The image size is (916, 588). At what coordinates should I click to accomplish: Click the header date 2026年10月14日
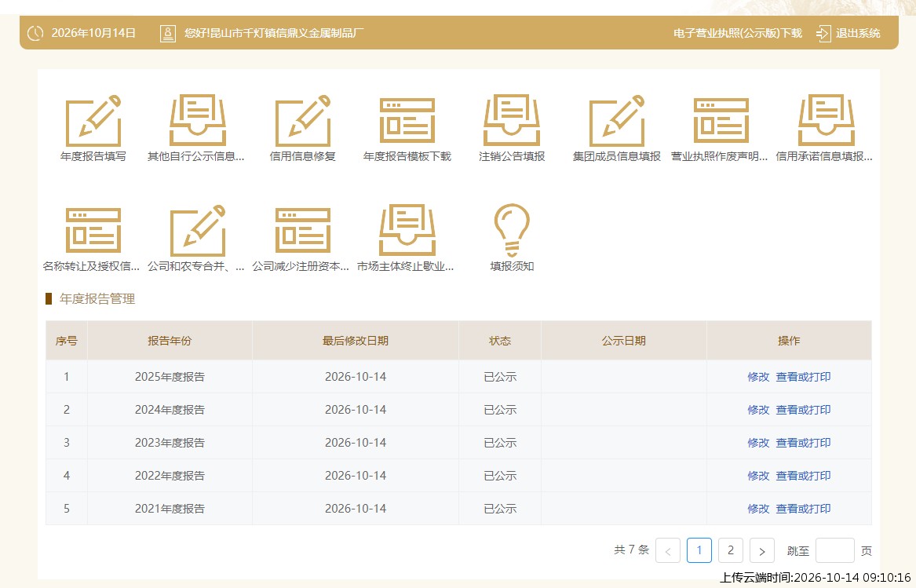click(x=93, y=33)
